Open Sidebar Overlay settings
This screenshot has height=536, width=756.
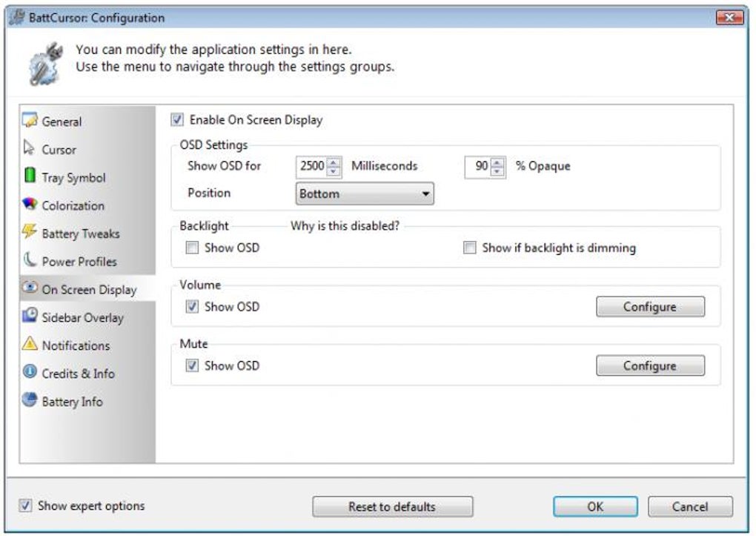[x=87, y=317]
